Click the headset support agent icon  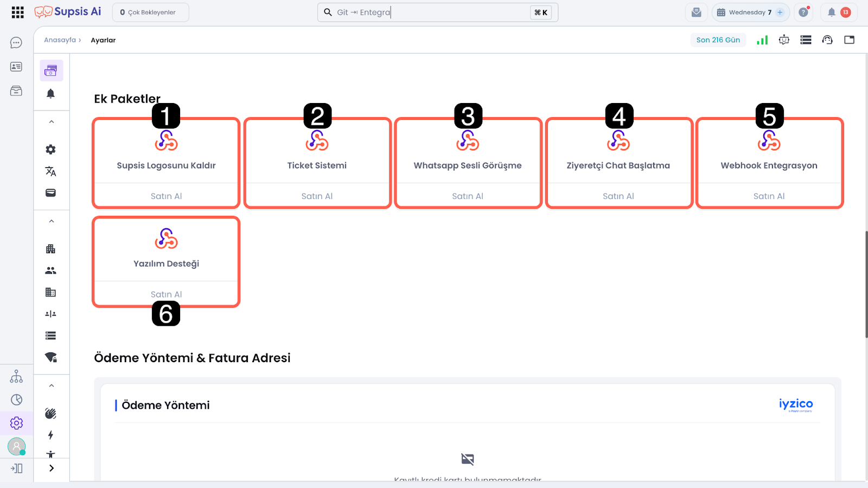tap(827, 40)
